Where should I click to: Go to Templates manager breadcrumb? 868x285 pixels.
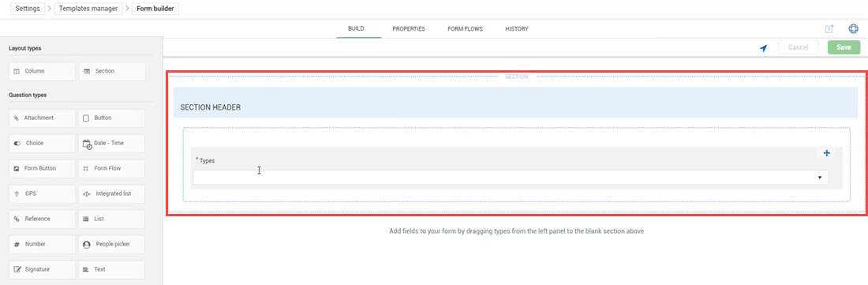point(88,9)
